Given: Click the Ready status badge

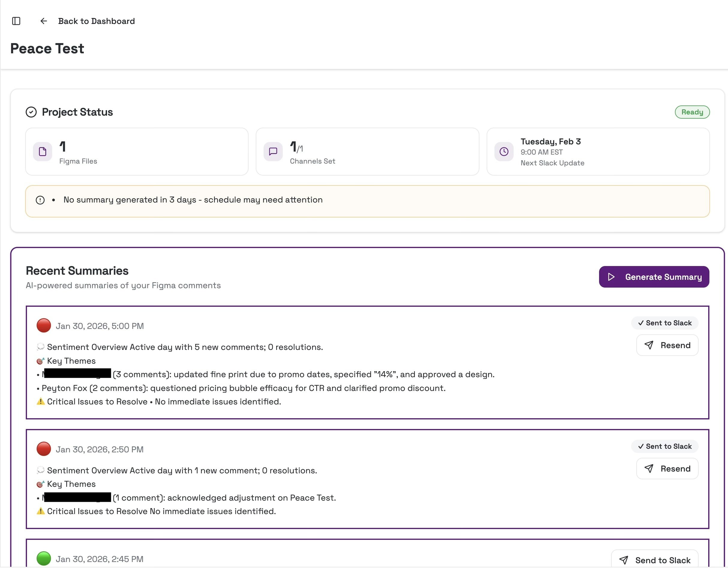Looking at the screenshot, I should [692, 112].
